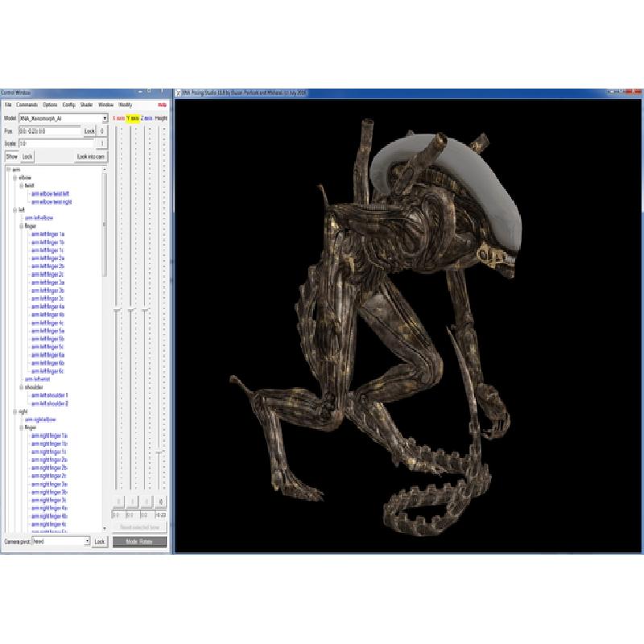644x644 pixels.
Task: Select bone arm left finger 2b
Action: pos(48,266)
